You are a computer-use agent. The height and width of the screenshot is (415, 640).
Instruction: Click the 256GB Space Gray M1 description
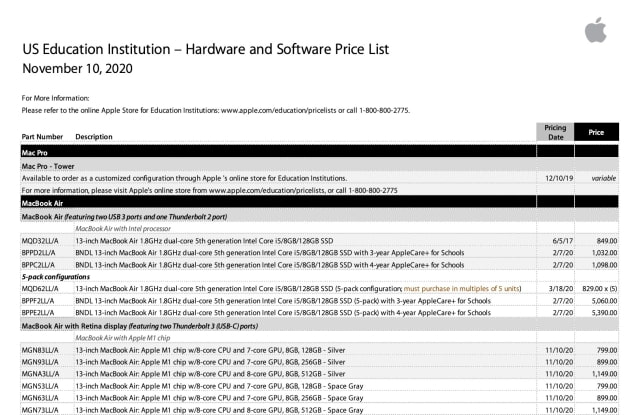(219, 398)
